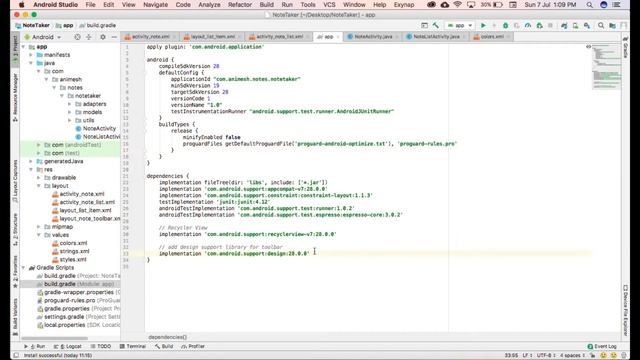The height and width of the screenshot is (360, 640).
Task: Click the Make Project hammer icon
Action: pyautogui.click(x=436, y=25)
